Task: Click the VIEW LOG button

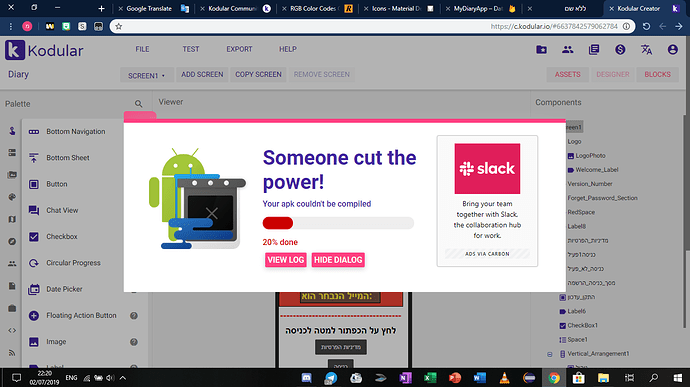Action: pyautogui.click(x=286, y=260)
